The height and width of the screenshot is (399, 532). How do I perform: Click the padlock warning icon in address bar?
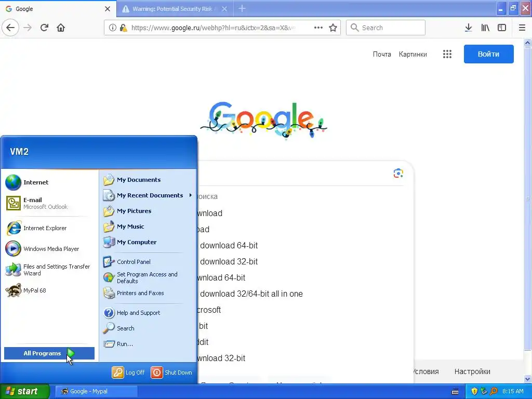(x=123, y=28)
